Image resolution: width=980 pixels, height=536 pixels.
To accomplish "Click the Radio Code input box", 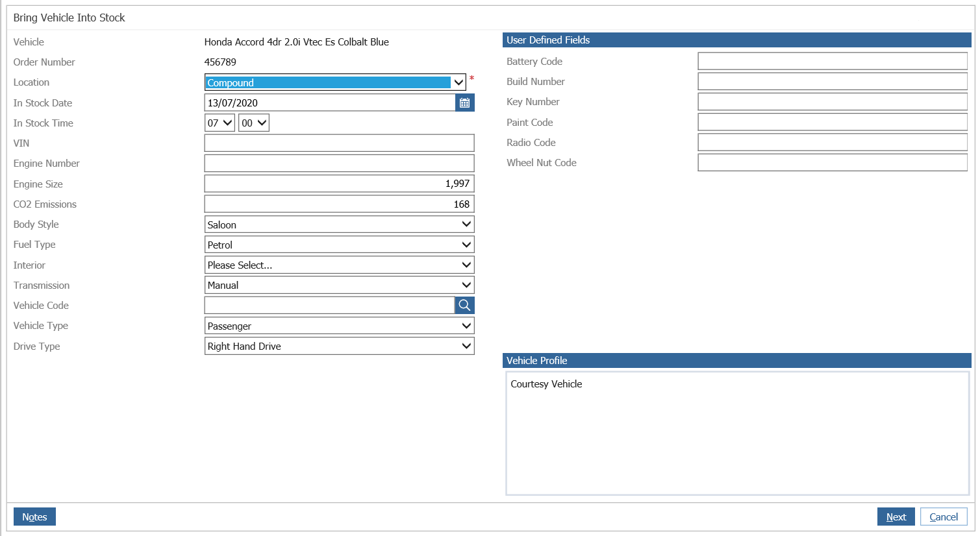I will coord(832,142).
